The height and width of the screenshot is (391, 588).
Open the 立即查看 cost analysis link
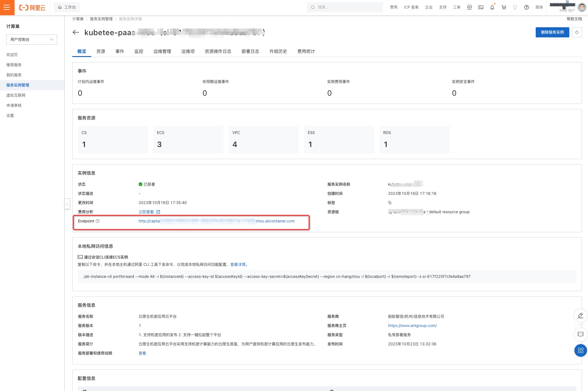point(149,212)
